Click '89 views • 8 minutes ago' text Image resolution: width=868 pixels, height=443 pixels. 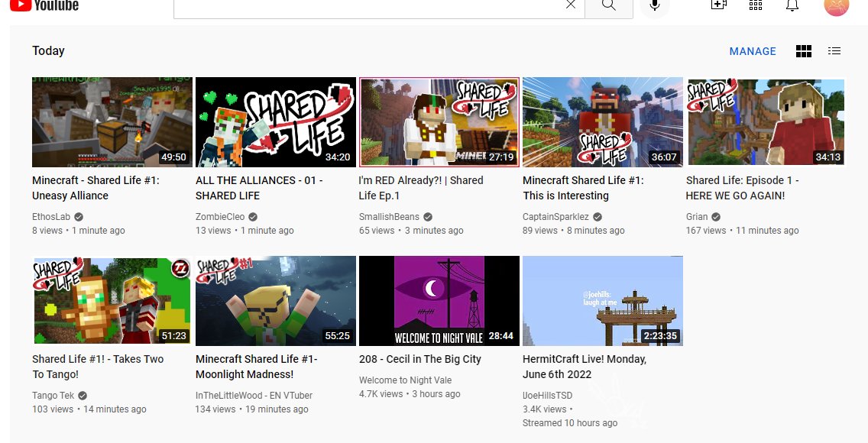click(x=574, y=231)
